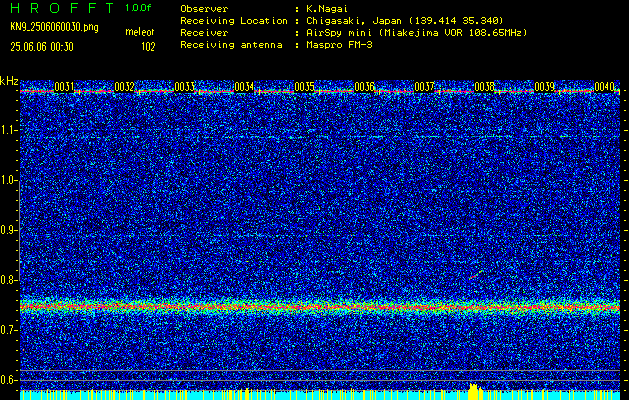Click the 0036 time marker

(364, 87)
